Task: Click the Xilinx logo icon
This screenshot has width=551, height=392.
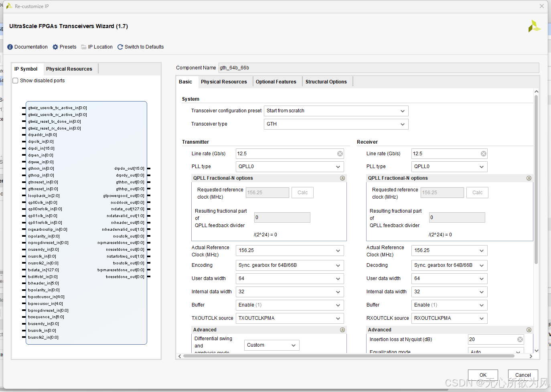Action: click(x=534, y=26)
